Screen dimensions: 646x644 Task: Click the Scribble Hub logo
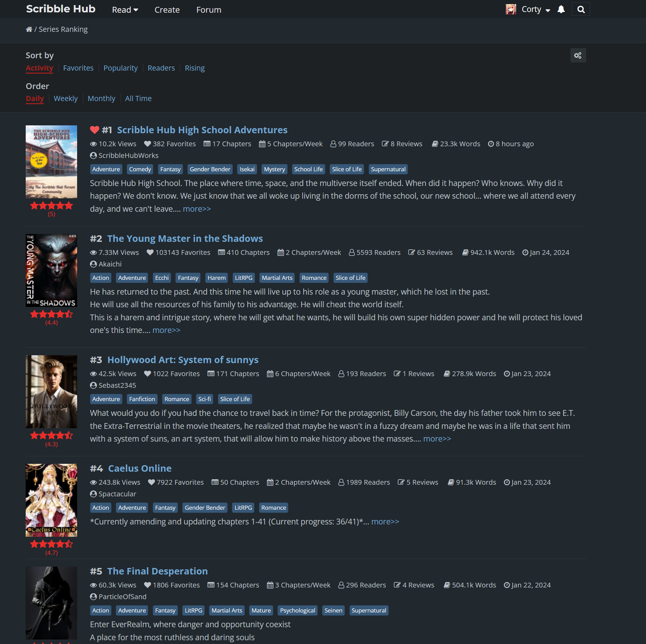(61, 9)
